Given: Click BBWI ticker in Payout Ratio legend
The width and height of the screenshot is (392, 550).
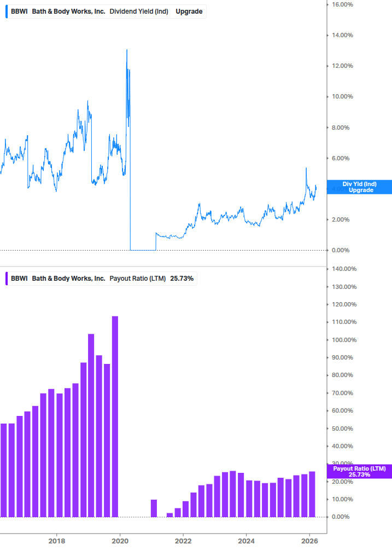Looking at the screenshot, I should coord(19,279).
